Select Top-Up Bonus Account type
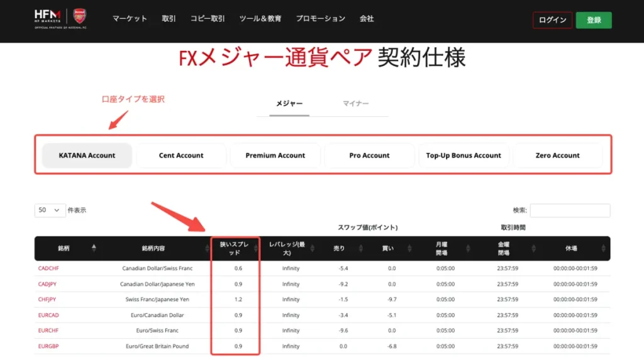 (464, 155)
